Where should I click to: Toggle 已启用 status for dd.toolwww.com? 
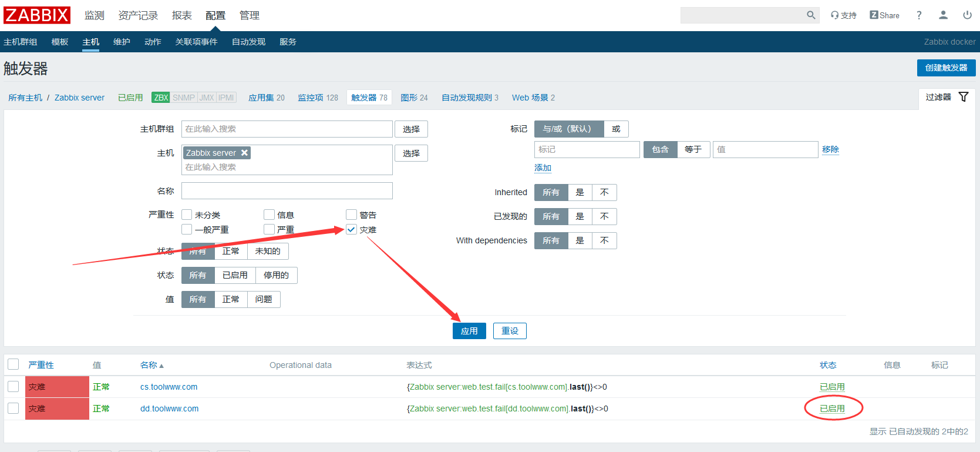[x=832, y=409]
